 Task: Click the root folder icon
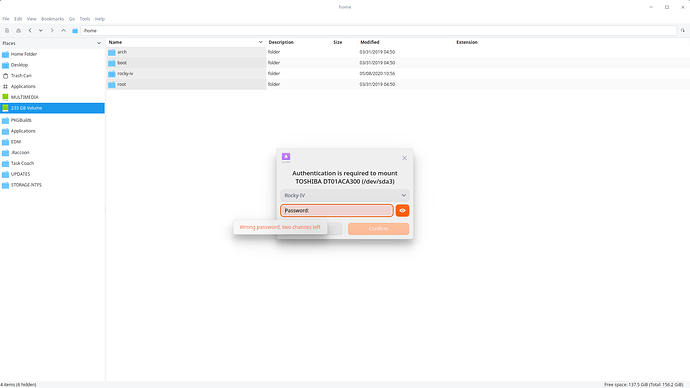[x=112, y=84]
